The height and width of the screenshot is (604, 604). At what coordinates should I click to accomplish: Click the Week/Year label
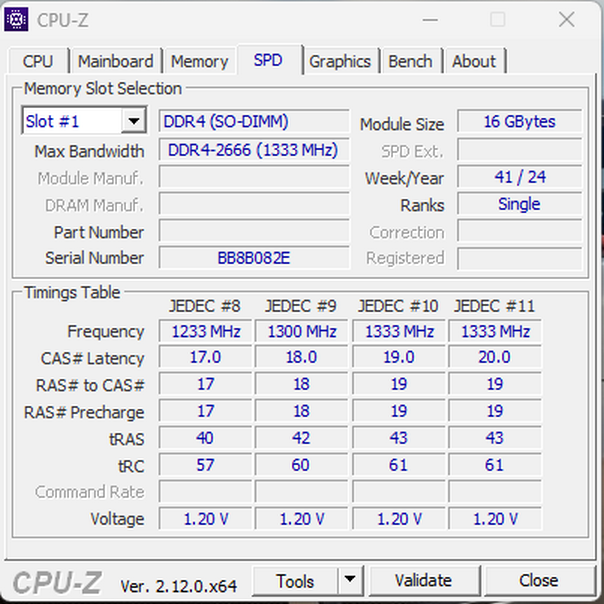(x=404, y=179)
